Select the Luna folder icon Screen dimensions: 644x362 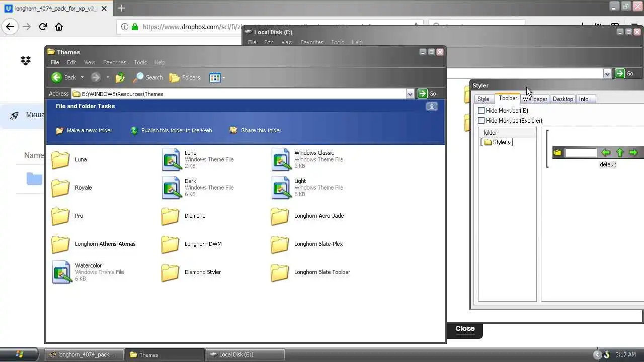[60, 160]
